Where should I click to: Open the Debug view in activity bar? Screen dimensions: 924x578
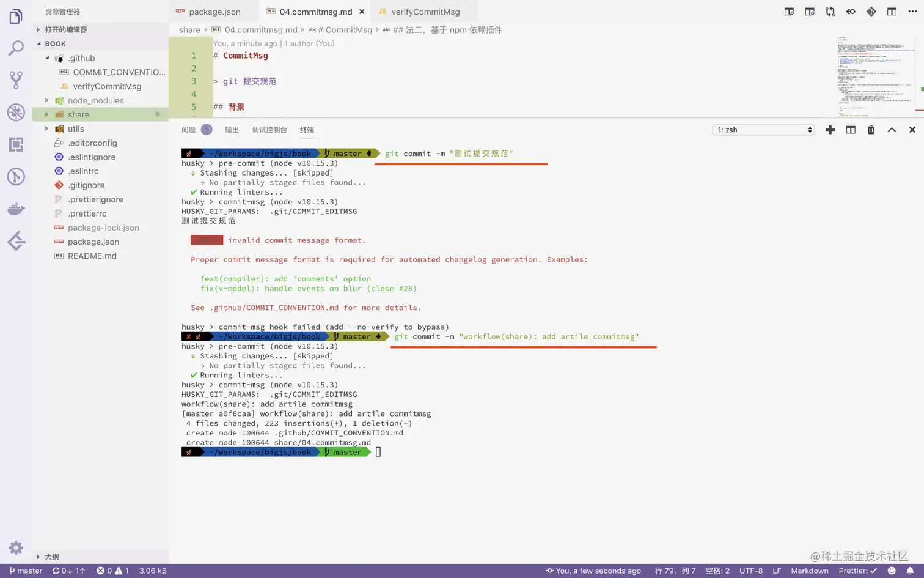point(16,112)
